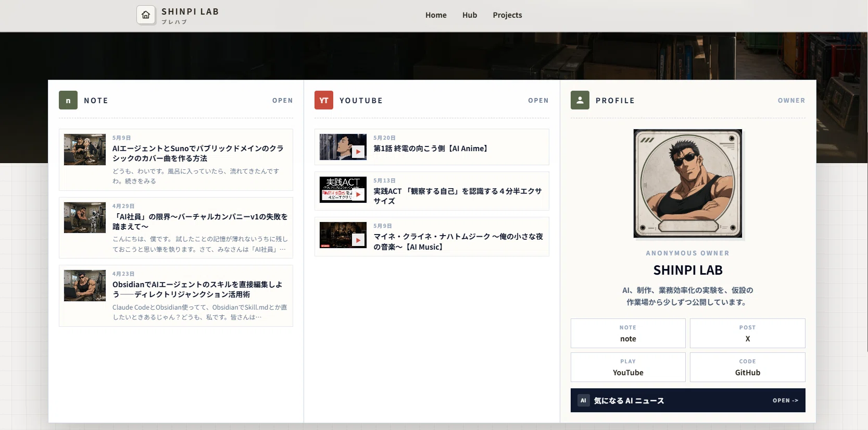This screenshot has width=868, height=430.
Task: Open the Hub menu item
Action: pos(470,15)
